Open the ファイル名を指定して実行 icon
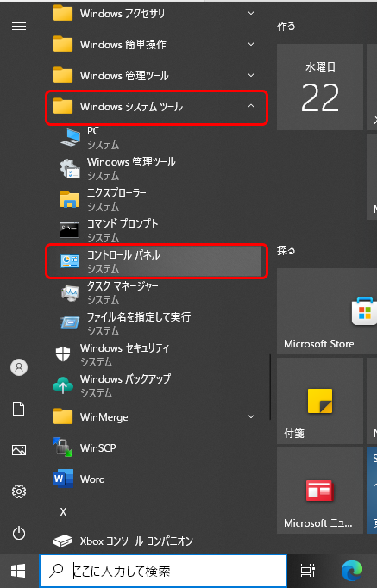 (70, 322)
